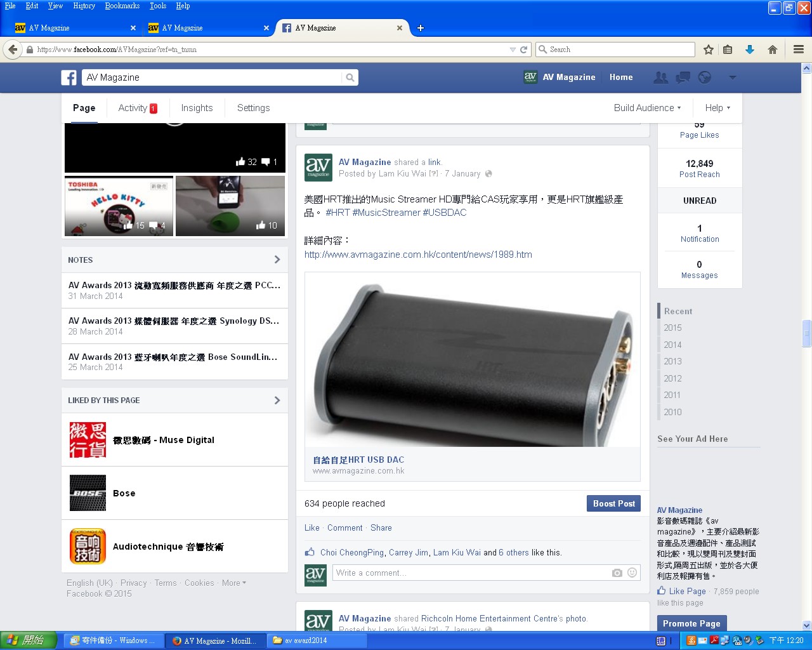Open Audiotechnique page logo
Image resolution: width=812 pixels, height=650 pixels.
coord(88,547)
